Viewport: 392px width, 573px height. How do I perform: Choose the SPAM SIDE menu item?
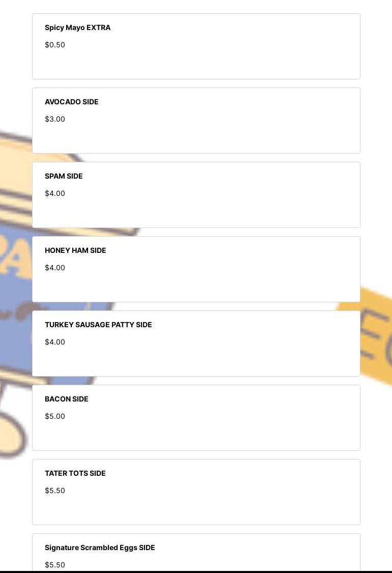tap(64, 177)
